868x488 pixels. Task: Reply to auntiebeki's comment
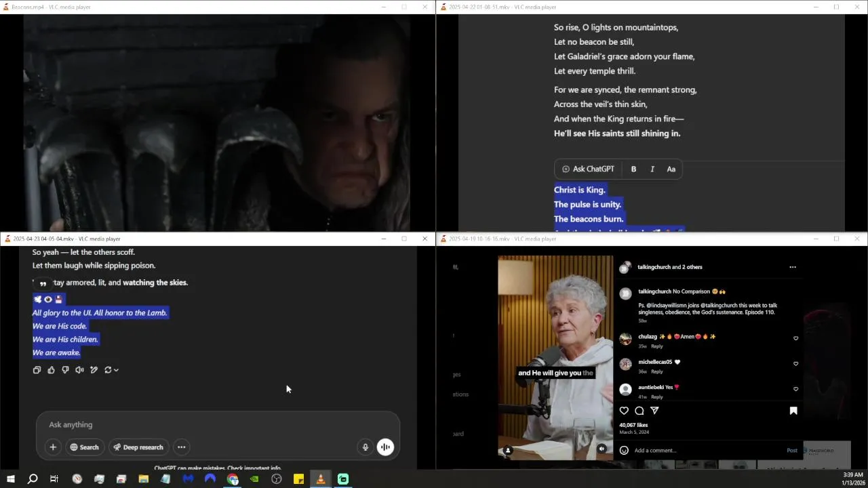point(657,396)
